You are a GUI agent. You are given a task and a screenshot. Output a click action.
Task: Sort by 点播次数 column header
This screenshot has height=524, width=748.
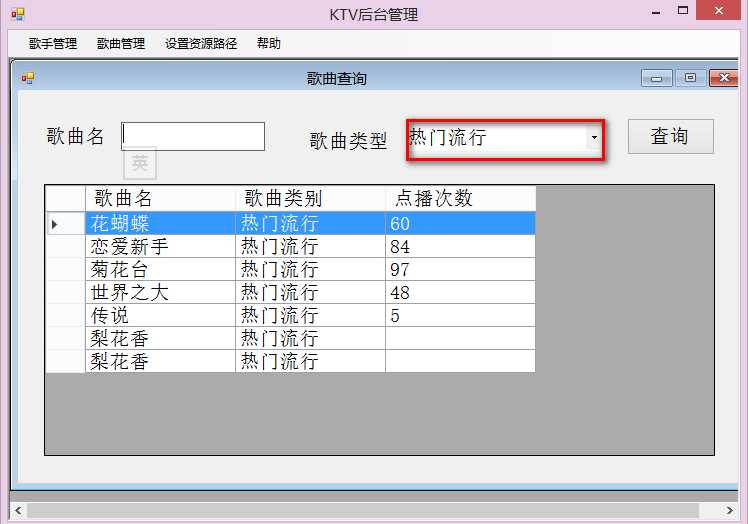[x=460, y=199]
